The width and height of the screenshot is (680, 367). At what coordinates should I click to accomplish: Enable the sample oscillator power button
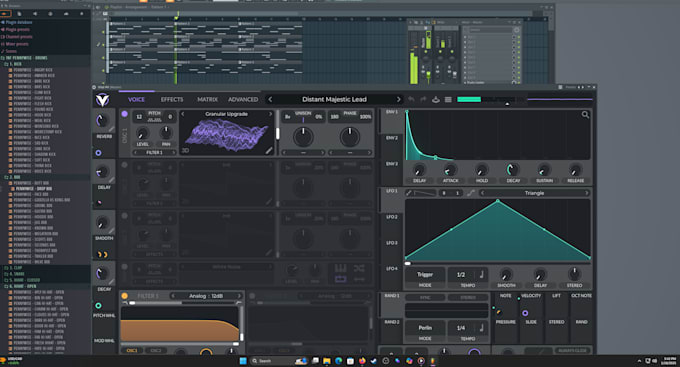124,267
